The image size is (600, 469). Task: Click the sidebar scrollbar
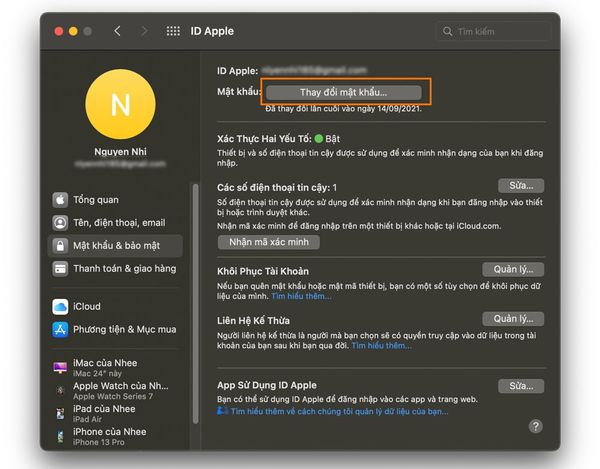tap(196, 304)
